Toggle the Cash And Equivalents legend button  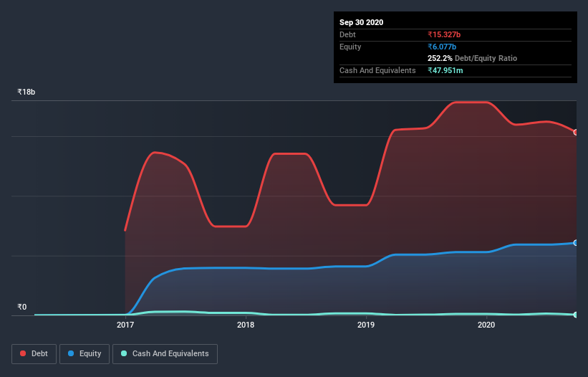point(165,354)
